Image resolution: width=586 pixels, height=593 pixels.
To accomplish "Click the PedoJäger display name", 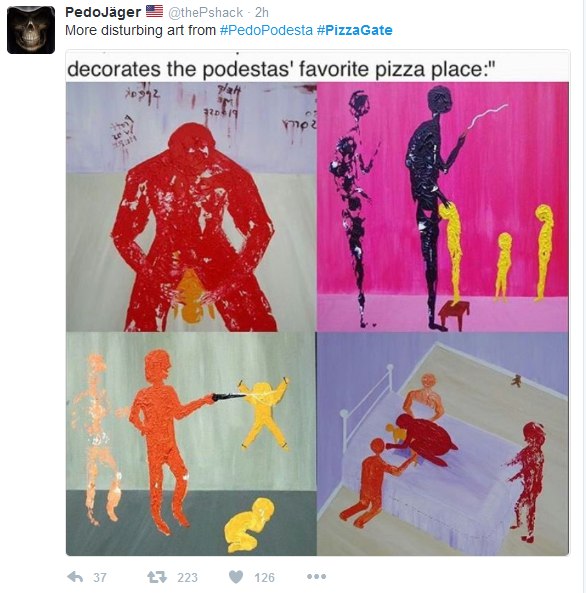I will pyautogui.click(x=103, y=12).
